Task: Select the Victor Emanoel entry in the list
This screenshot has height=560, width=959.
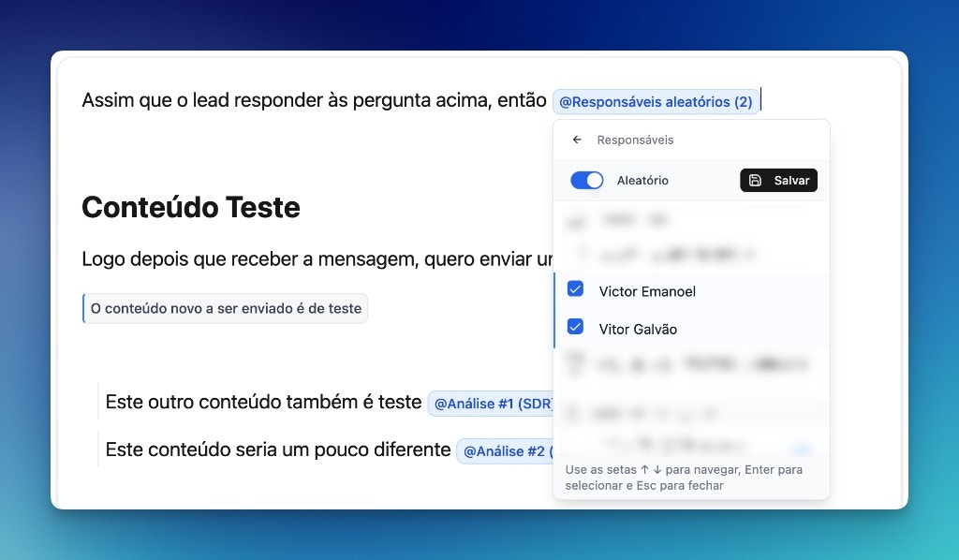Action: click(x=646, y=291)
